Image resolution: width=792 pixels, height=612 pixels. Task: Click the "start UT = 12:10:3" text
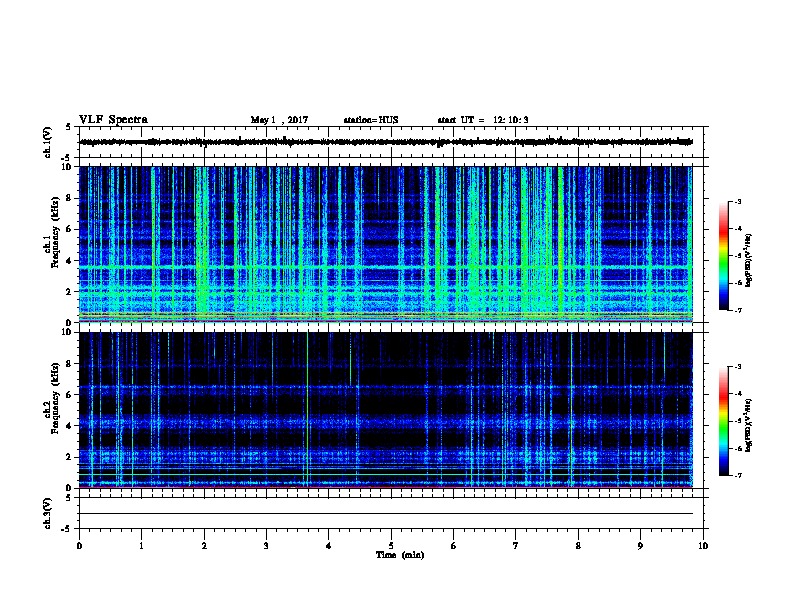pyautogui.click(x=483, y=120)
